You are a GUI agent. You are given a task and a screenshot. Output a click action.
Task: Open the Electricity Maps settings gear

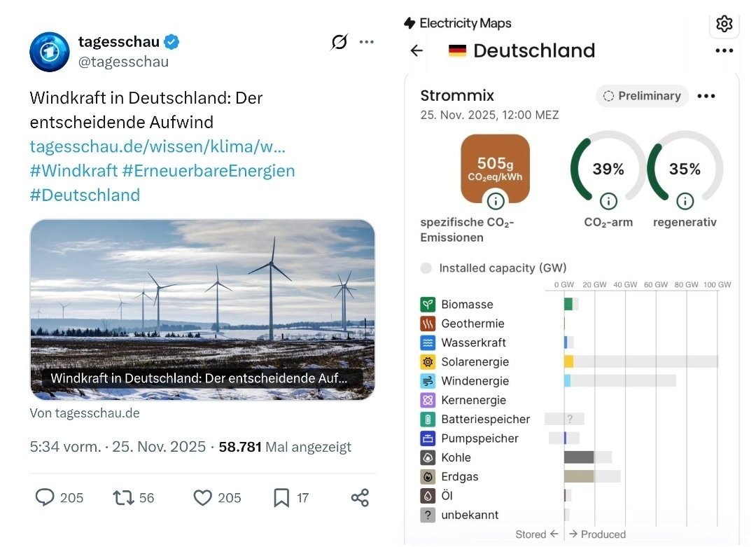click(x=724, y=24)
